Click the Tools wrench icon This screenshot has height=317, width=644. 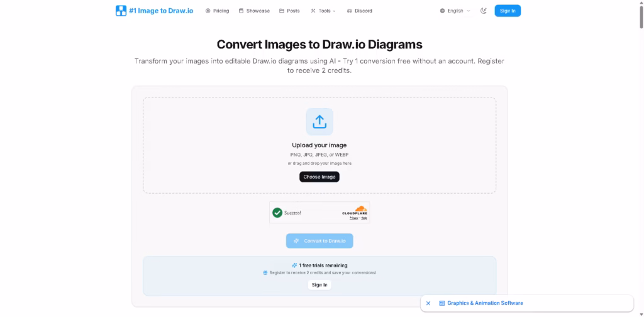click(313, 11)
